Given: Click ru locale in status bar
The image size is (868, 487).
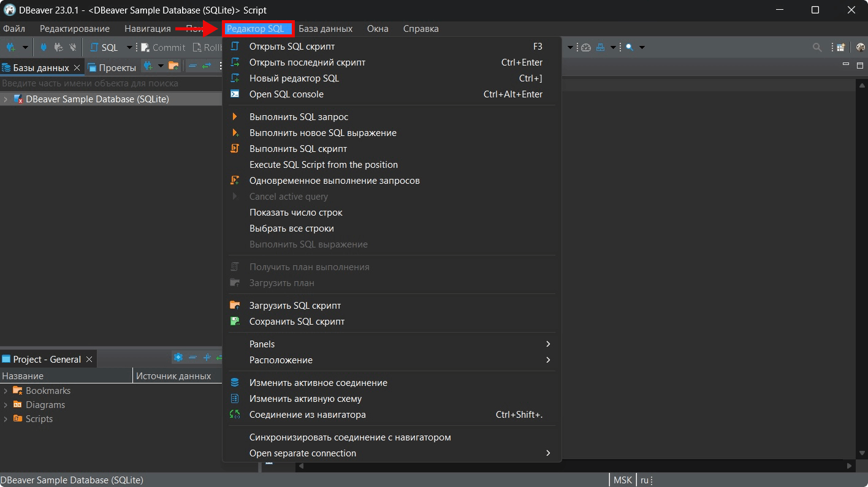Looking at the screenshot, I should [x=645, y=480].
